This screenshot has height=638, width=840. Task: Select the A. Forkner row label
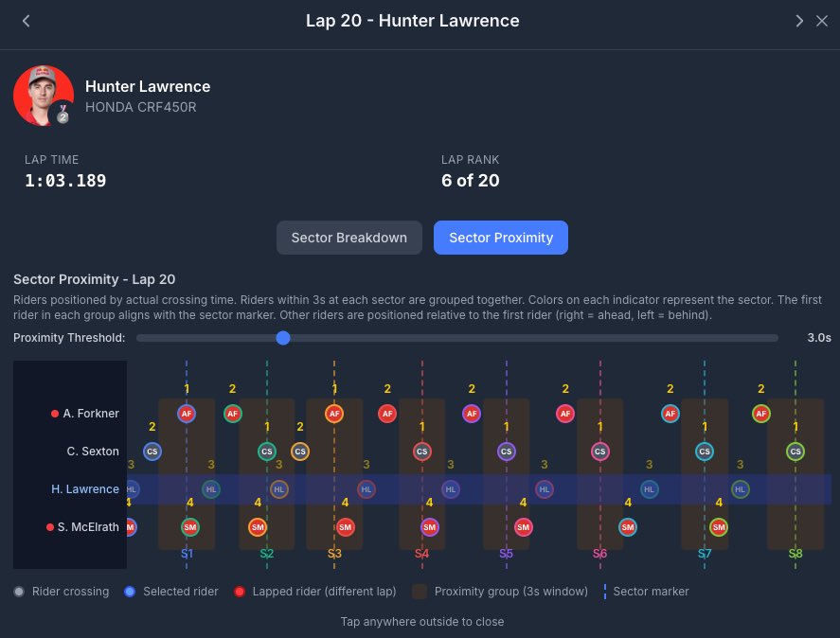91,414
